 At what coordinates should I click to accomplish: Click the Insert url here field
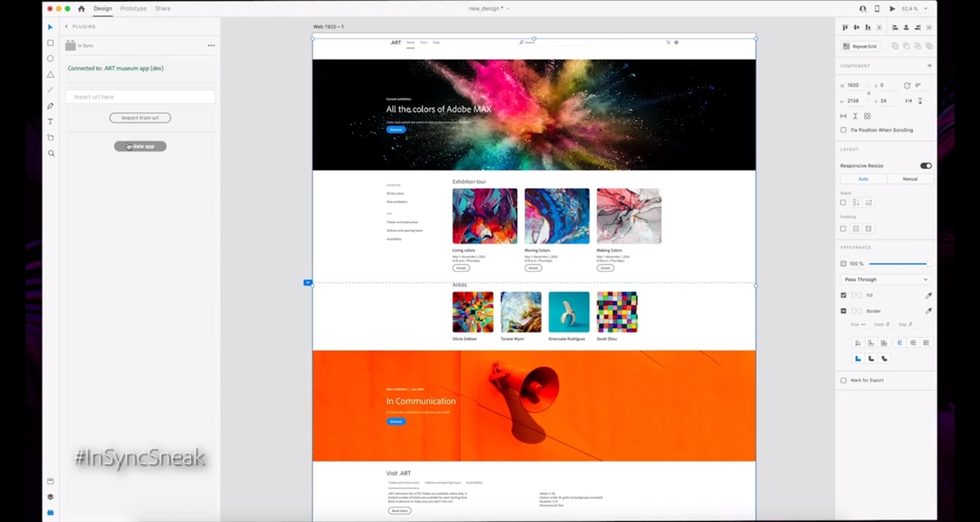(x=140, y=96)
